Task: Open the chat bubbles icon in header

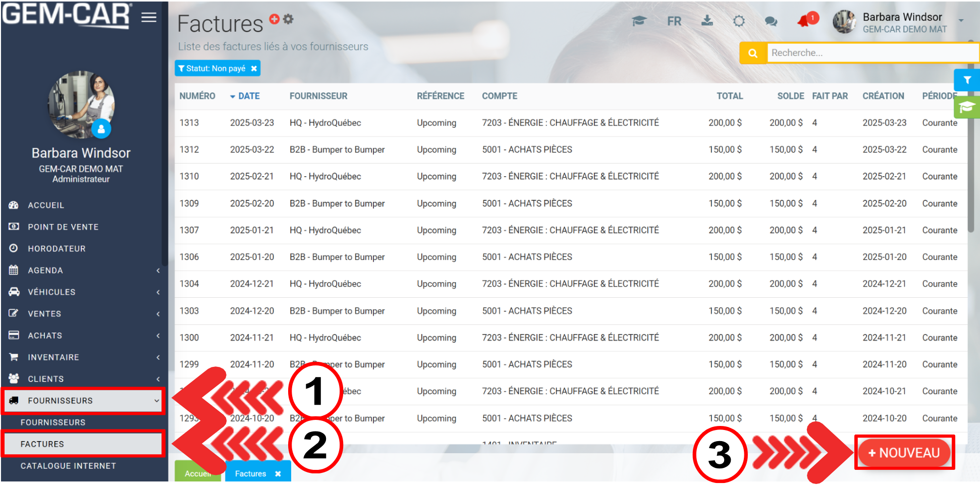Action: (771, 21)
